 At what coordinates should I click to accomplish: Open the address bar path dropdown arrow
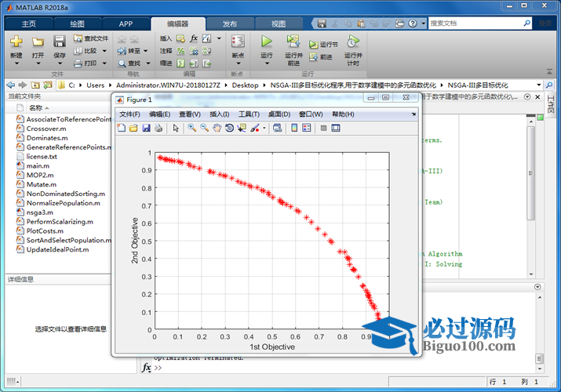tap(538, 85)
